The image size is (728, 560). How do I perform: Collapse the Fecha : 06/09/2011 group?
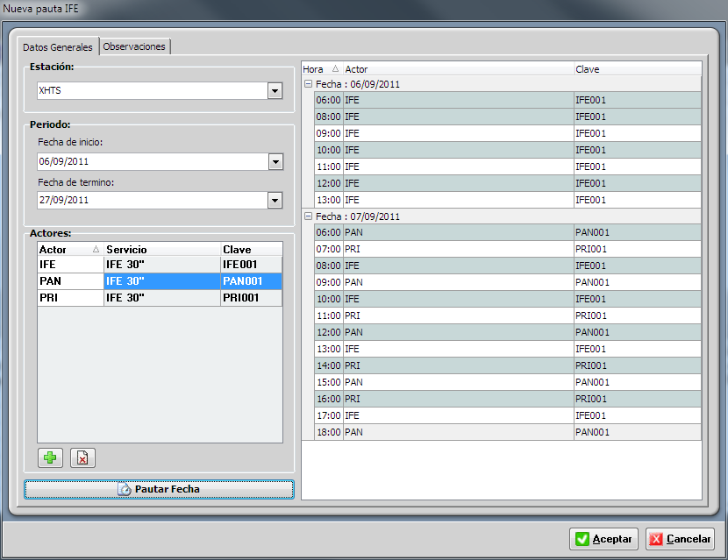tap(308, 83)
